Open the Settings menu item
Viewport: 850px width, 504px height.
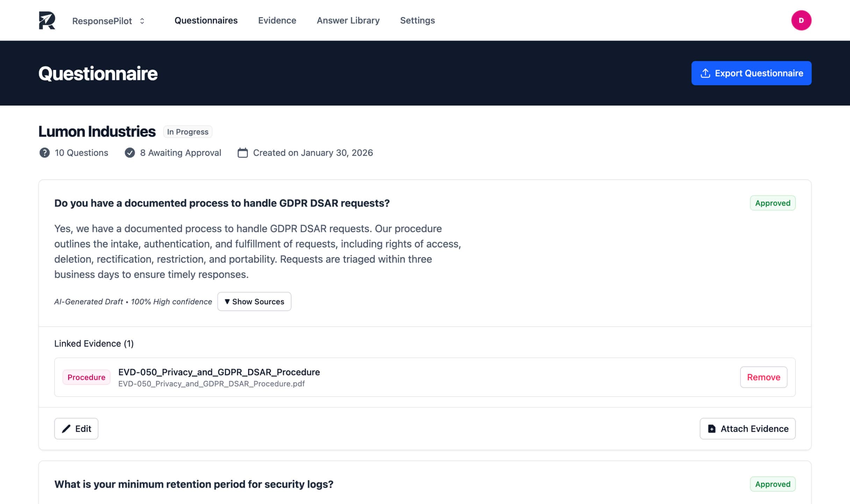(417, 21)
